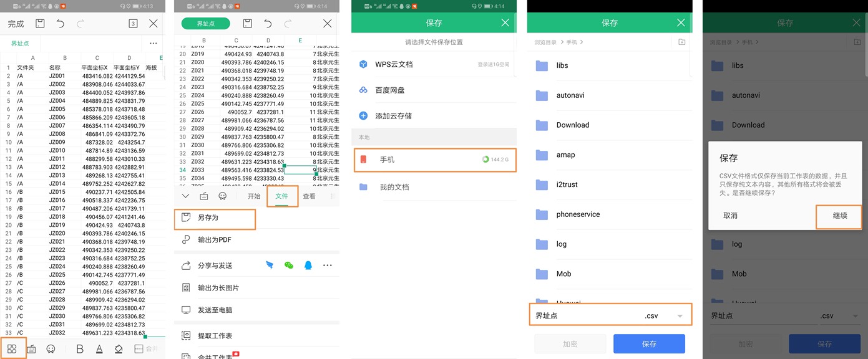
Task: Tap 完成 to finish editing
Action: [x=16, y=24]
